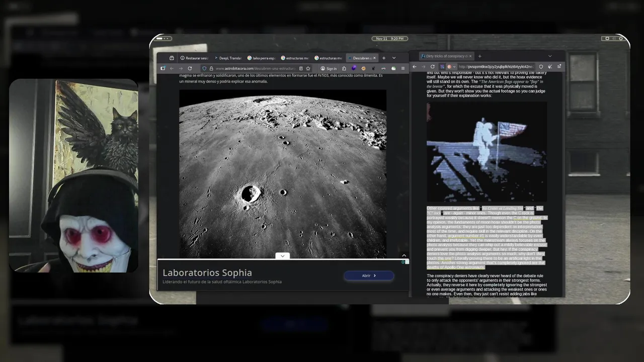
Task: Click the glasses extension icon
Action: [383, 68]
